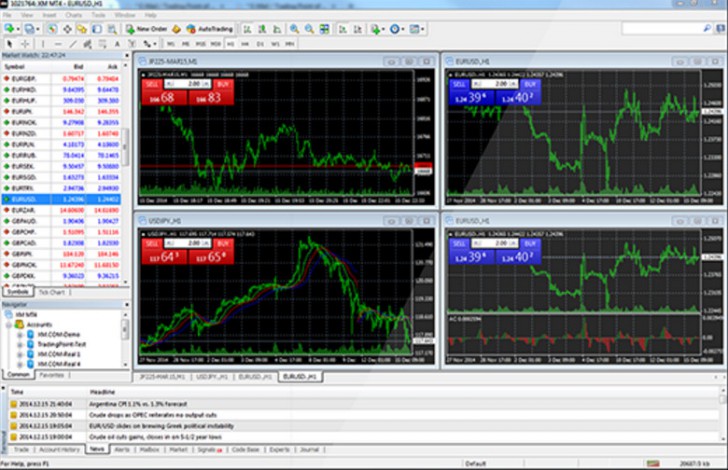This screenshot has height=470, width=728.
Task: Click the volume field on JP225-MAR15 chart
Action: coord(188,84)
